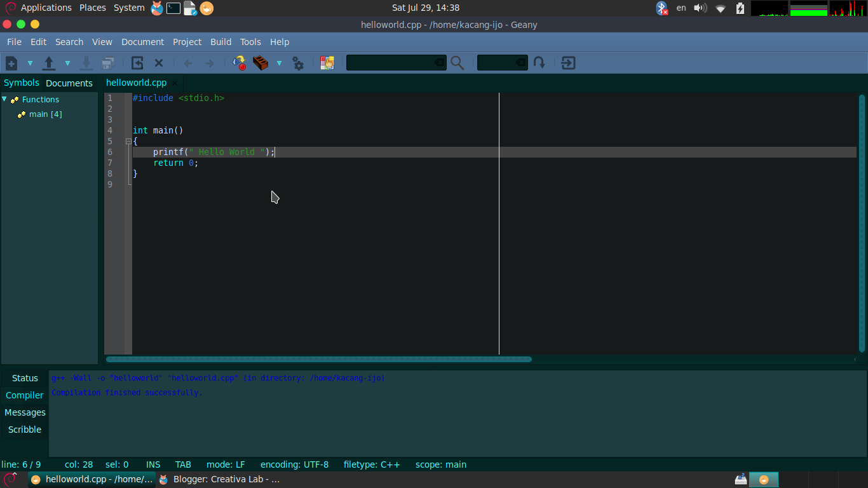This screenshot has height=488, width=868.
Task: Reload the document with the Revert icon
Action: [x=137, y=63]
